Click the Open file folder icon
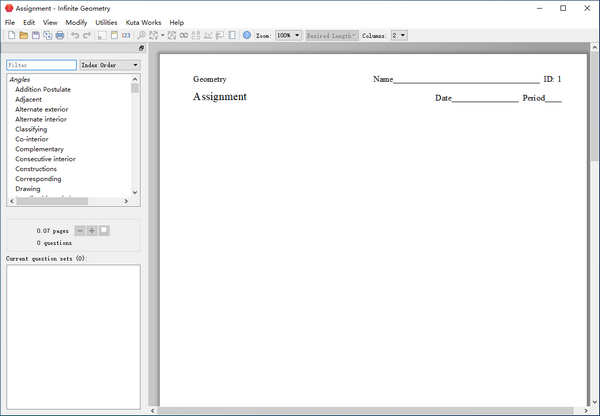Screen dimensions: 600x416 [23, 35]
